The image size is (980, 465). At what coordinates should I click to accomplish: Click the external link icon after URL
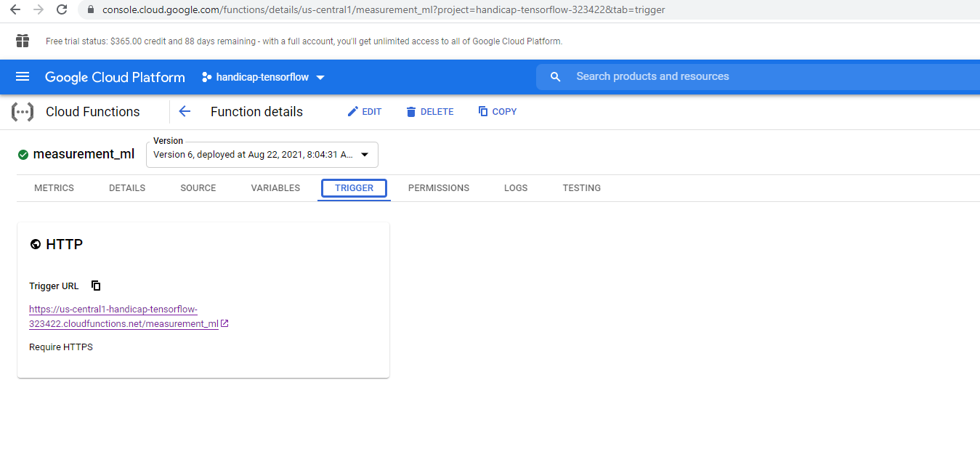click(224, 323)
